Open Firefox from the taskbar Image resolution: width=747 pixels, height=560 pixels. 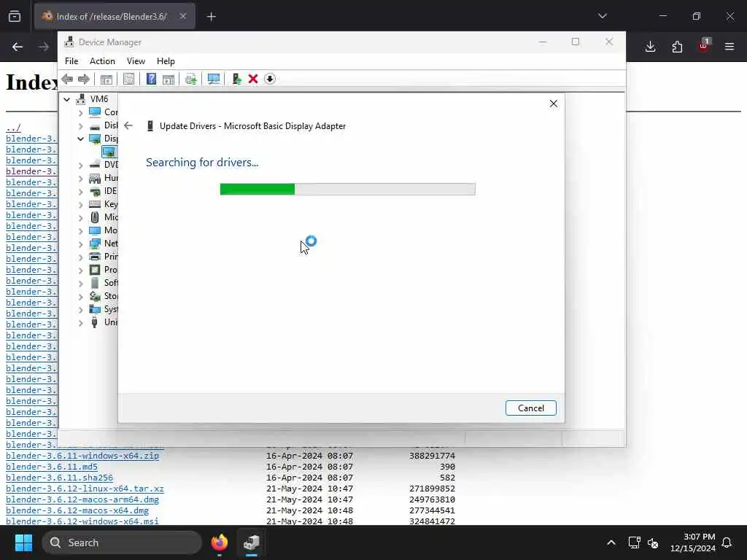219,542
